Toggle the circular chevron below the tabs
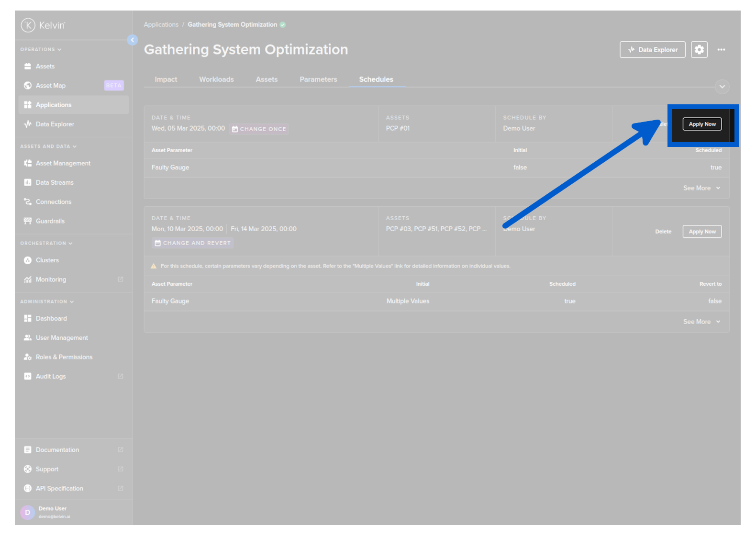 pos(722,87)
